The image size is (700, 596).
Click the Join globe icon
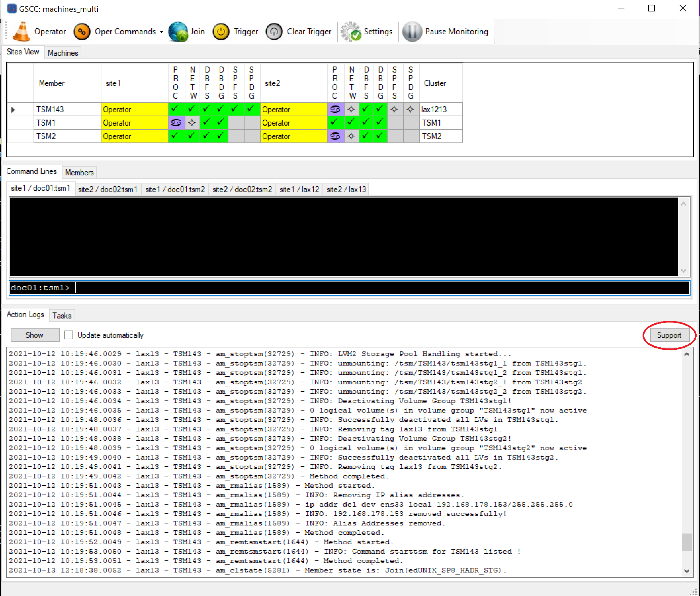pos(178,32)
